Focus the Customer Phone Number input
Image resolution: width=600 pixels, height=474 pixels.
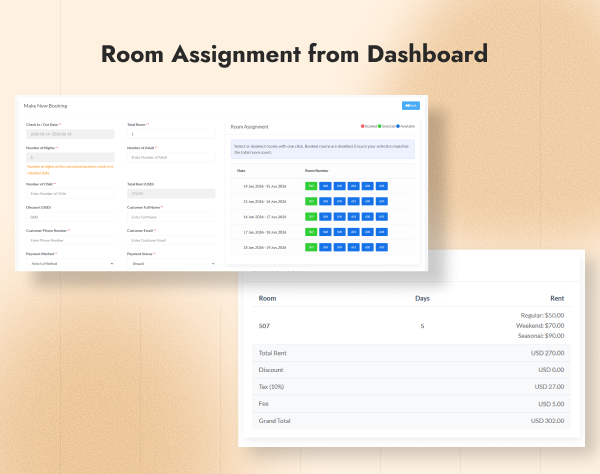[x=70, y=240]
